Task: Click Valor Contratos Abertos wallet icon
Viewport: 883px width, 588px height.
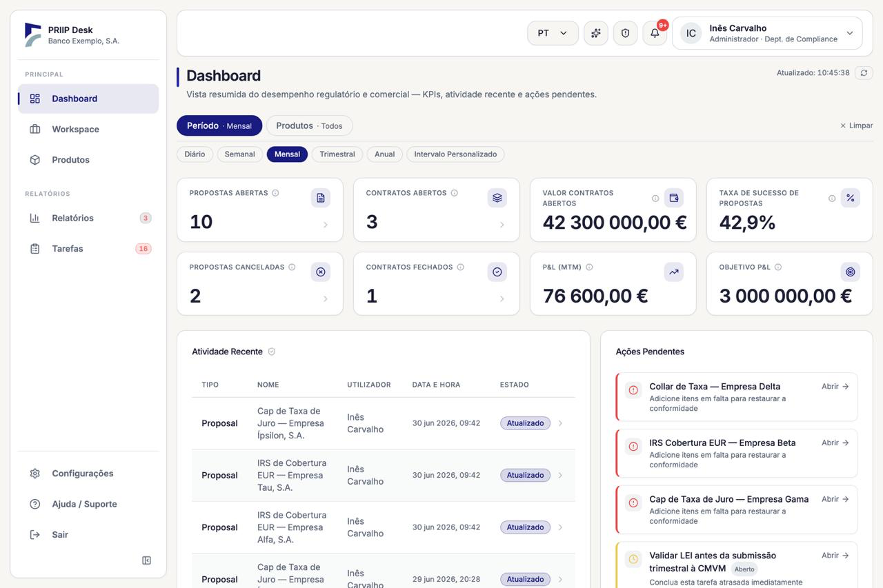Action: point(674,198)
